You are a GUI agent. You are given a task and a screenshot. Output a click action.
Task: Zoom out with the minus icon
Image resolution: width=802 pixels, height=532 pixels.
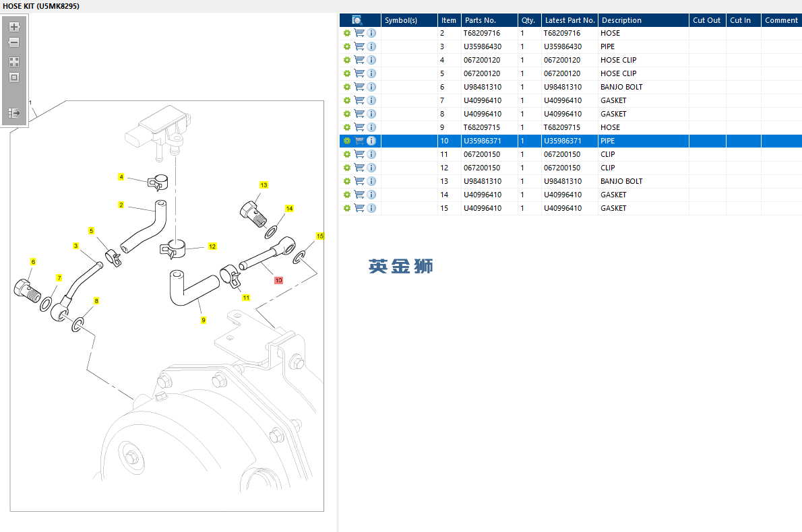(14, 42)
